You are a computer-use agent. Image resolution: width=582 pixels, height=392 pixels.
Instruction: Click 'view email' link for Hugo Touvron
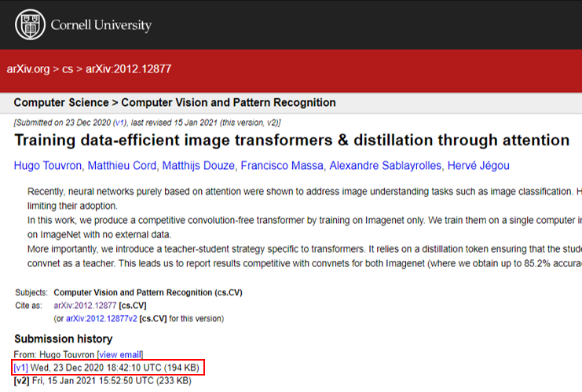pos(120,355)
